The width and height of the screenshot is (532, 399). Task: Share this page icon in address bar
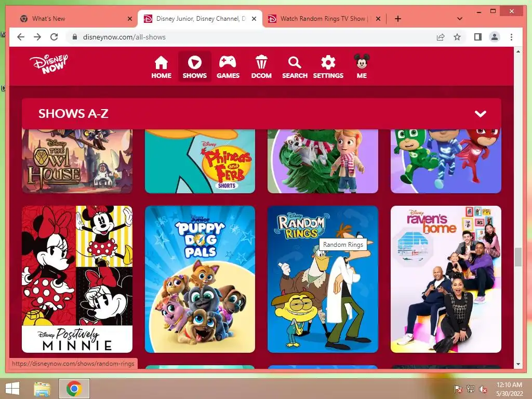pos(441,37)
